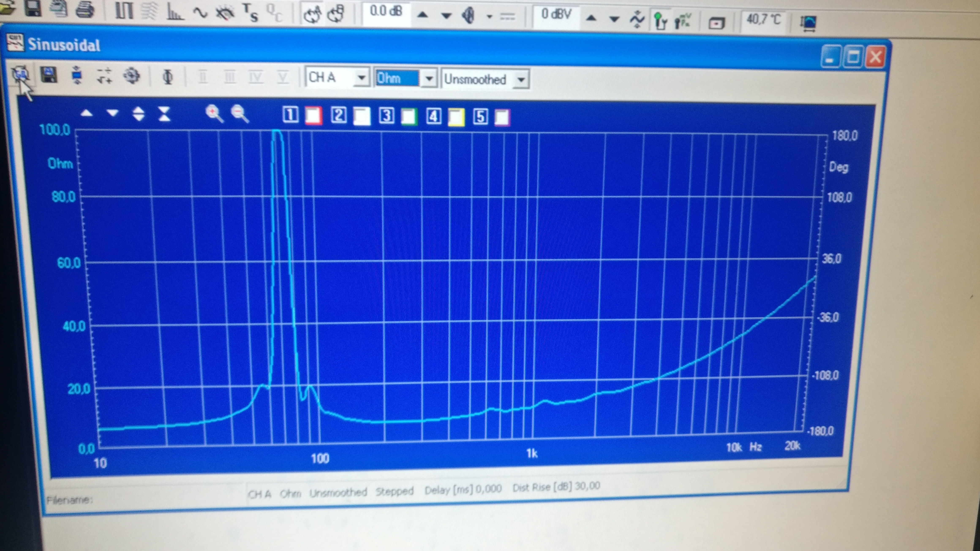Screen dimensions: 980x551
Task: Toggle the overlay 1 checkbox with red border
Action: coord(313,116)
